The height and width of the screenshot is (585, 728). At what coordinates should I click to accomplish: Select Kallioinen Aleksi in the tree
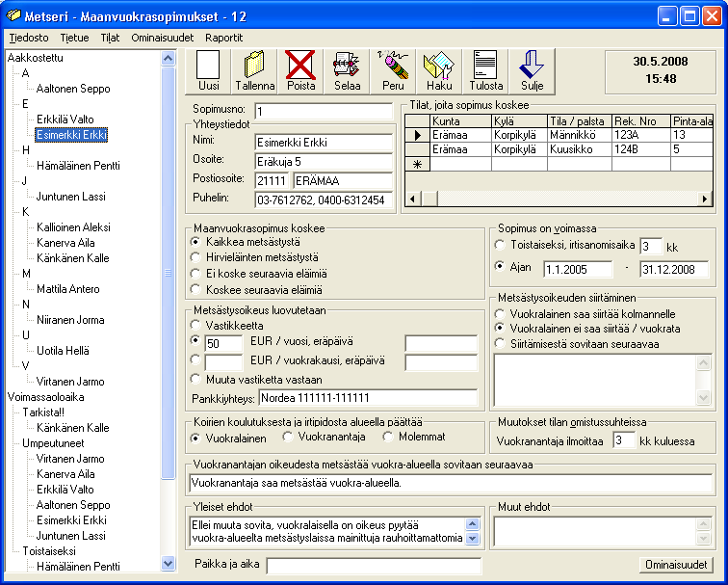73,227
